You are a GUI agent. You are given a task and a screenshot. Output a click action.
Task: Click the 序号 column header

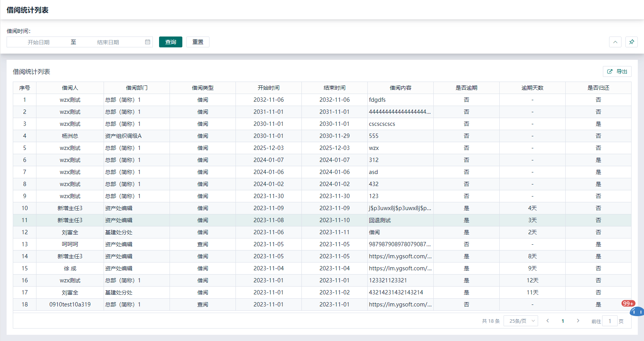(24, 88)
